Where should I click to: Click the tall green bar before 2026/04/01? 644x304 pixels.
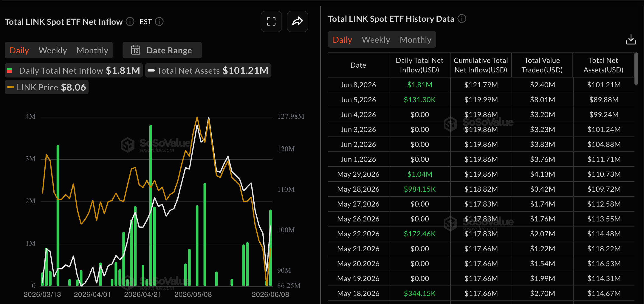pyautogui.click(x=58, y=215)
